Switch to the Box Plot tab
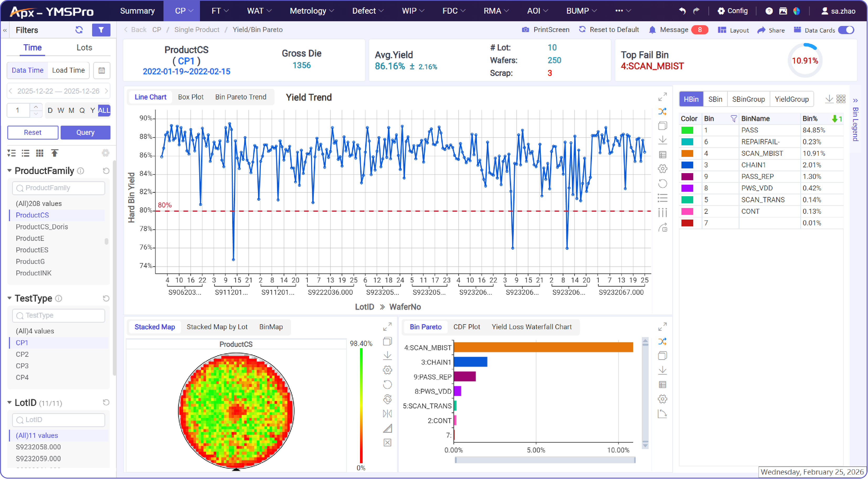Image resolution: width=868 pixels, height=479 pixels. (190, 97)
